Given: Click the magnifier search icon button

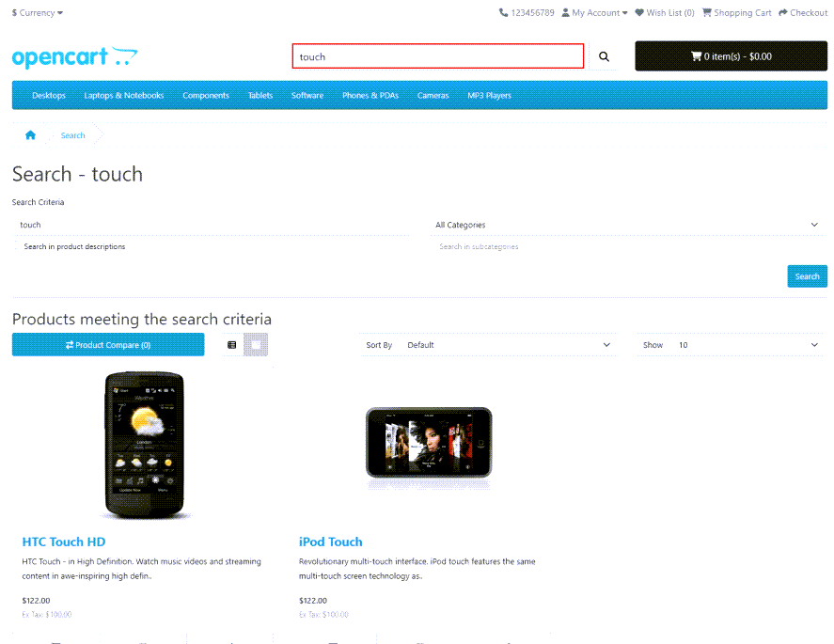Looking at the screenshot, I should [604, 56].
